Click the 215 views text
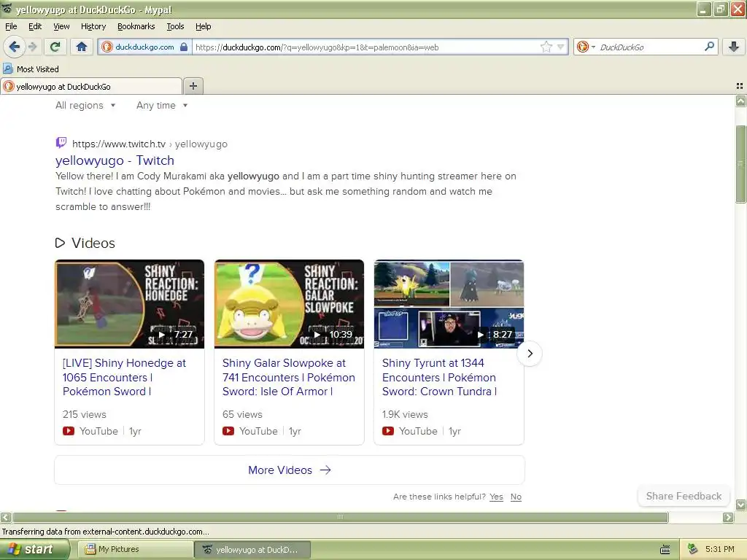This screenshot has height=560, width=747. tap(85, 414)
